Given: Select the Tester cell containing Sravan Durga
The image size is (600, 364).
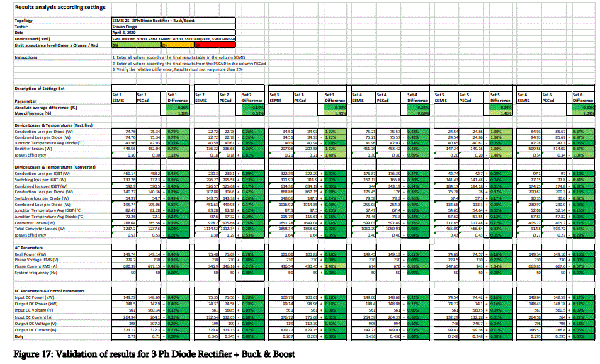Looking at the screenshot, I should pos(174,27).
